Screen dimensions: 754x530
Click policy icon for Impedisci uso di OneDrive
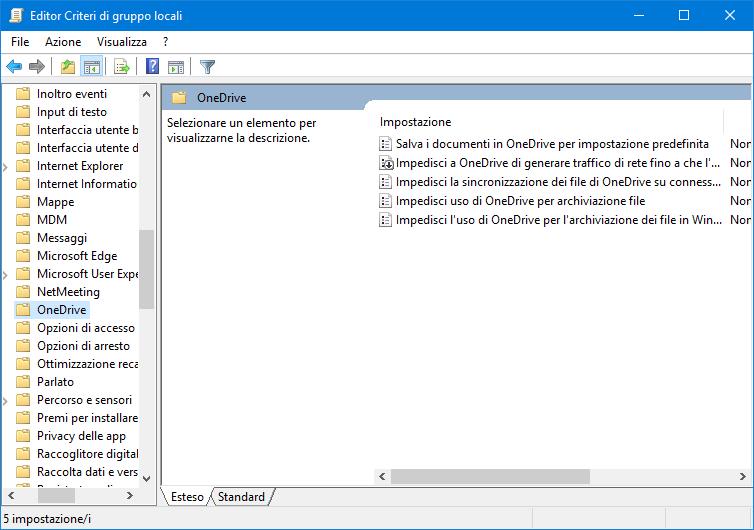click(385, 201)
